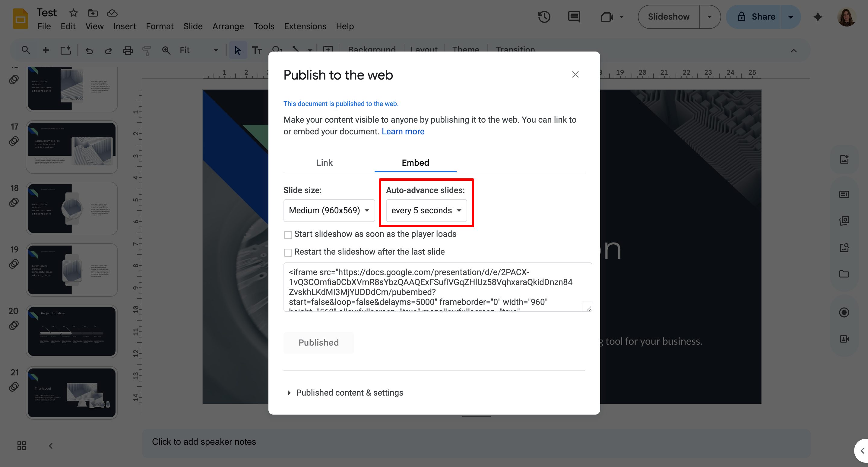This screenshot has height=467, width=868.
Task: Open the Auto-advance slides dropdown
Action: (x=426, y=210)
